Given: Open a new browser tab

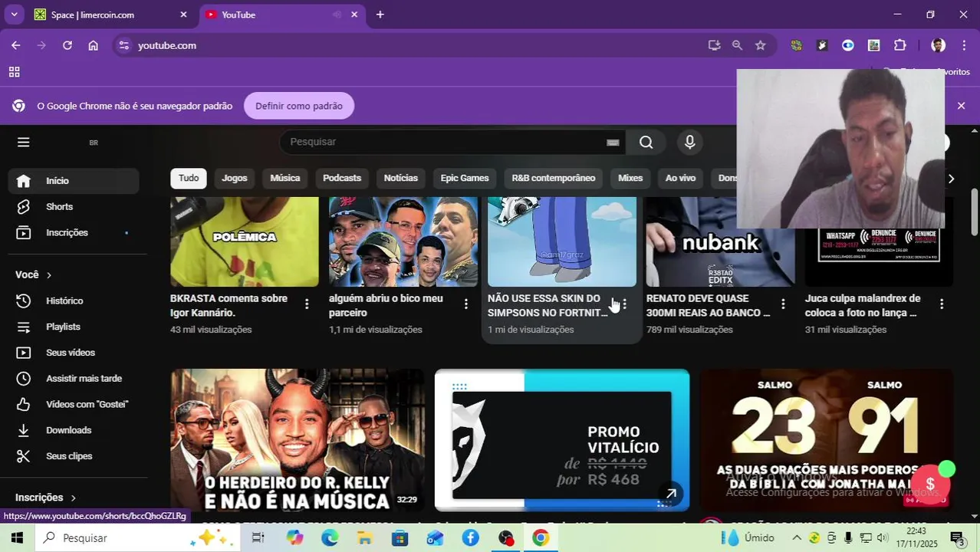Looking at the screenshot, I should pos(380,15).
